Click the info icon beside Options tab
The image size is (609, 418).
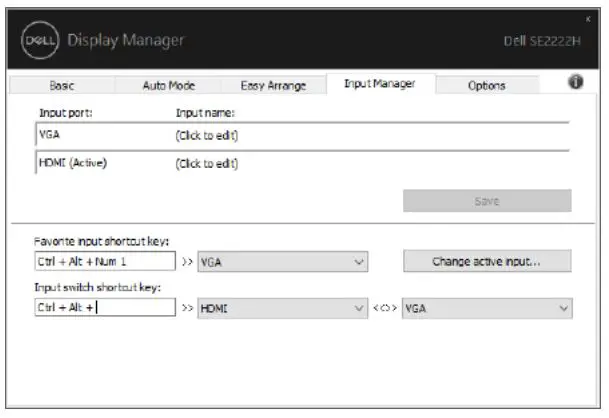pyautogui.click(x=576, y=82)
